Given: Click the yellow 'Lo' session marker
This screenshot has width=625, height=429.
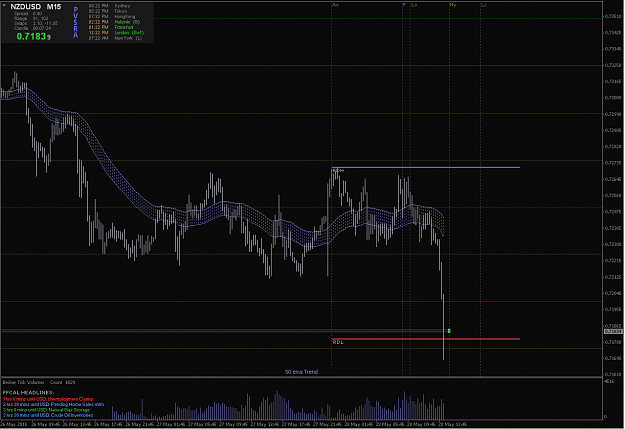Looking at the screenshot, I should pos(414,5).
